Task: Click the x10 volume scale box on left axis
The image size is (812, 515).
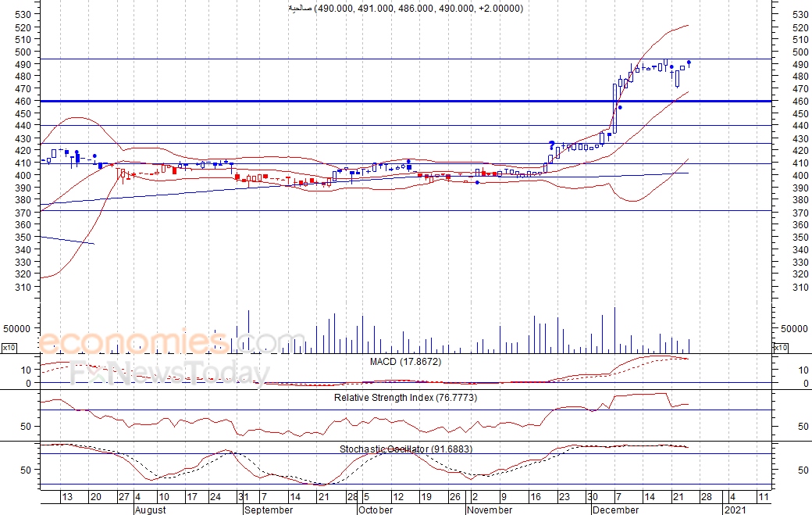Action: pos(9,348)
